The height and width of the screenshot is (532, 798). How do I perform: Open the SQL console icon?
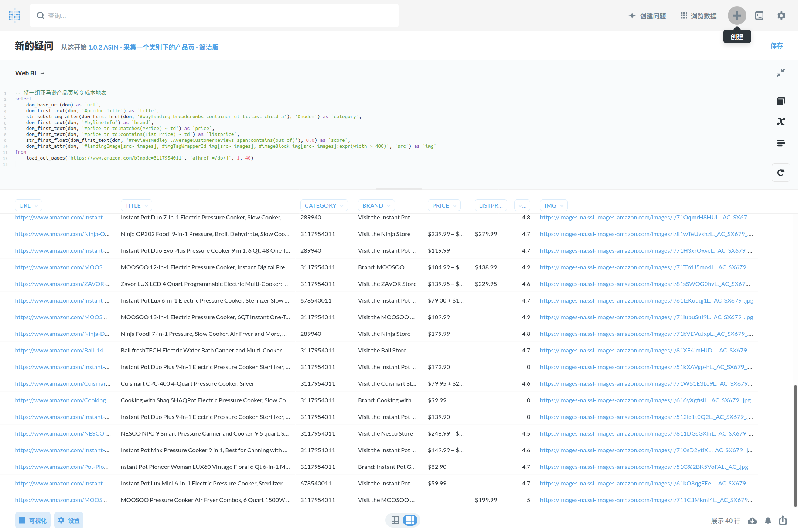point(759,16)
